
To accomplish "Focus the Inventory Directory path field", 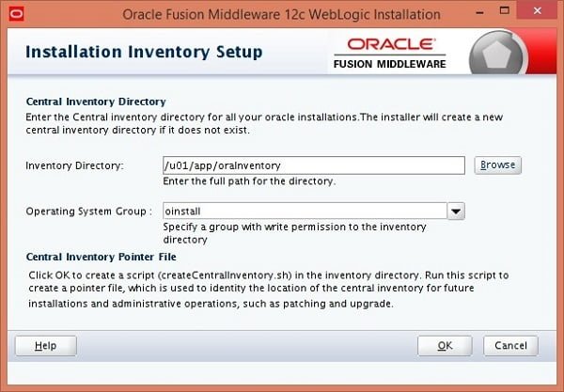I will (314, 165).
